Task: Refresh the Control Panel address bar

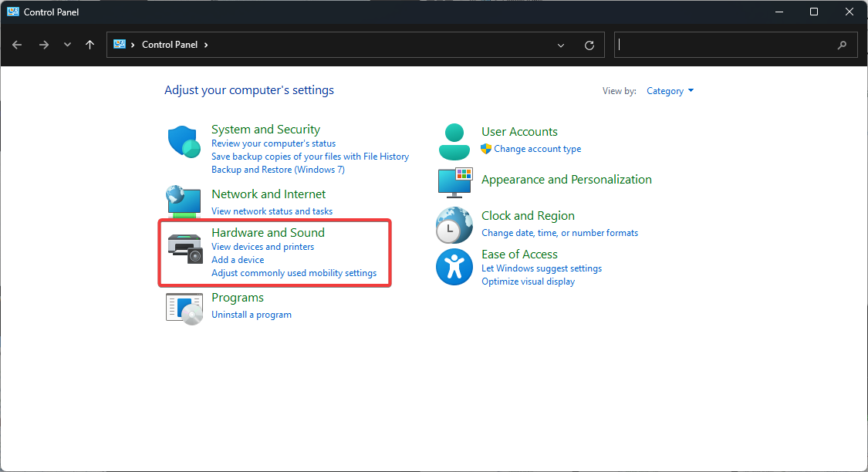Action: click(x=589, y=46)
